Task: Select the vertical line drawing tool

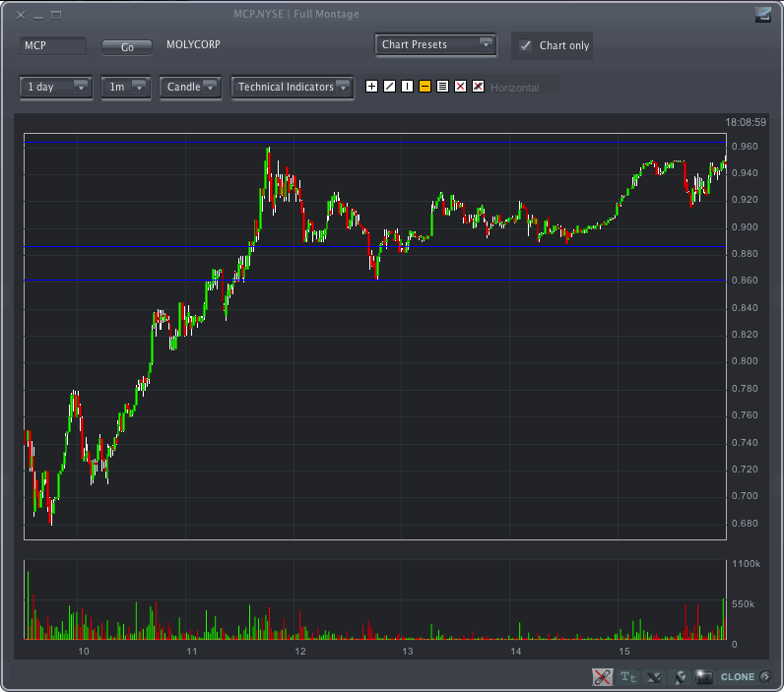Action: tap(407, 87)
